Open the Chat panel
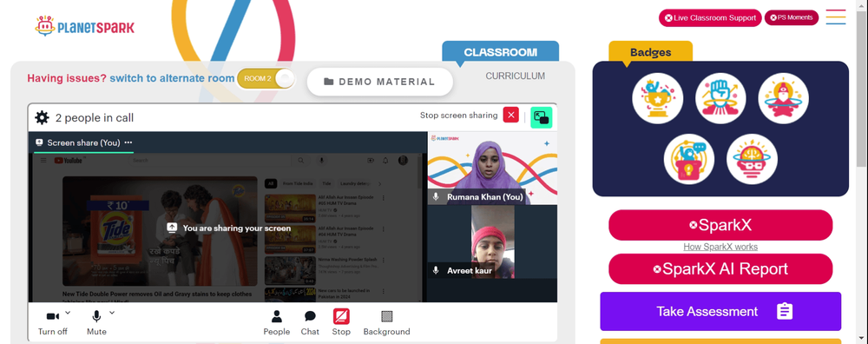868x344 pixels. (310, 322)
